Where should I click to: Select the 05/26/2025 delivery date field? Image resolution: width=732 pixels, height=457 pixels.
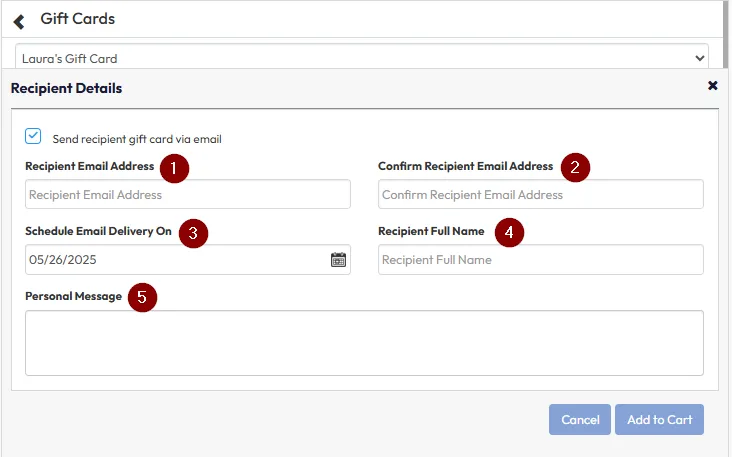[175, 260]
